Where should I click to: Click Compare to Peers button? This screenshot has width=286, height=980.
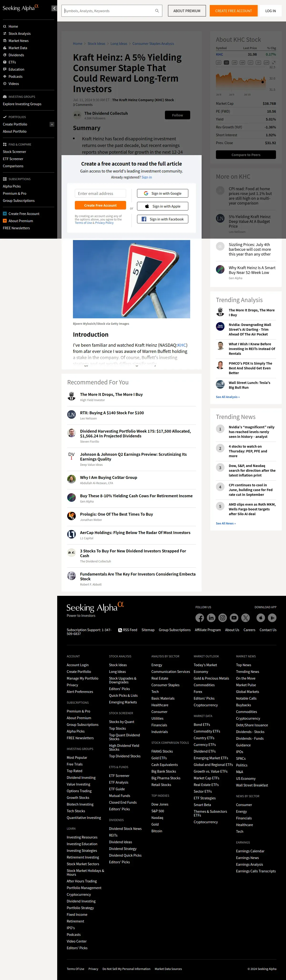click(x=246, y=155)
